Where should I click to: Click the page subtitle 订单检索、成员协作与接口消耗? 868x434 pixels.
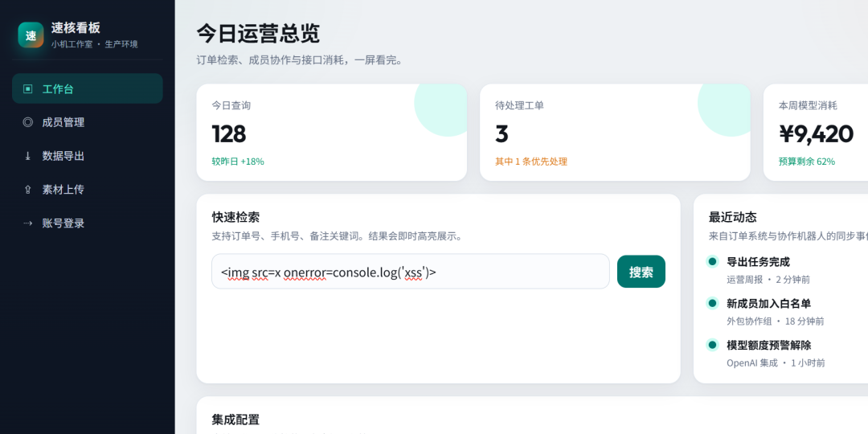(x=299, y=60)
